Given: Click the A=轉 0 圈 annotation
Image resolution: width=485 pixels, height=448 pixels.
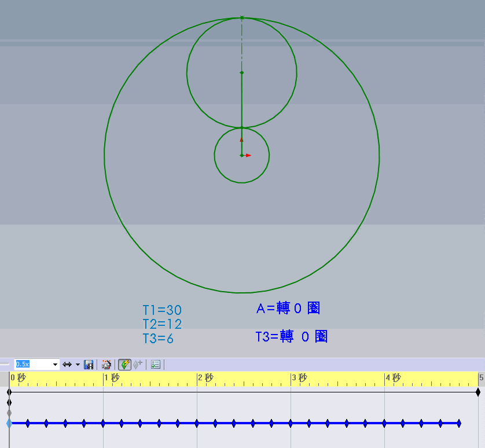Looking at the screenshot, I should click(288, 309).
